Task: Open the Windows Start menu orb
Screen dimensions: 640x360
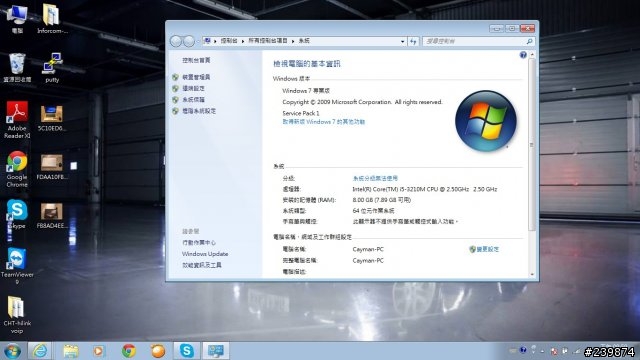Action: (12, 351)
